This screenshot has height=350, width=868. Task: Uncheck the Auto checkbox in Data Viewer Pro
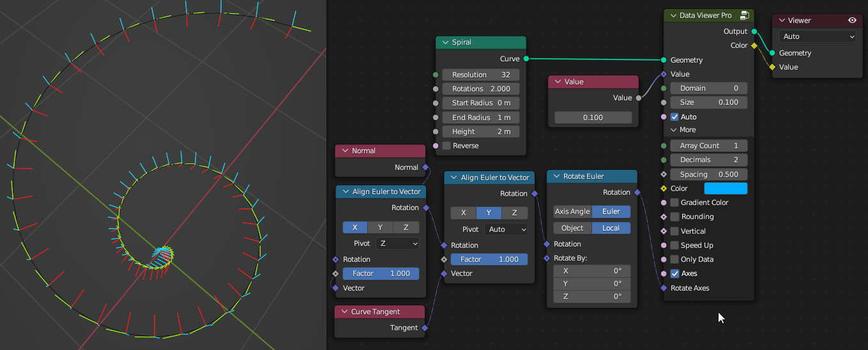click(674, 117)
